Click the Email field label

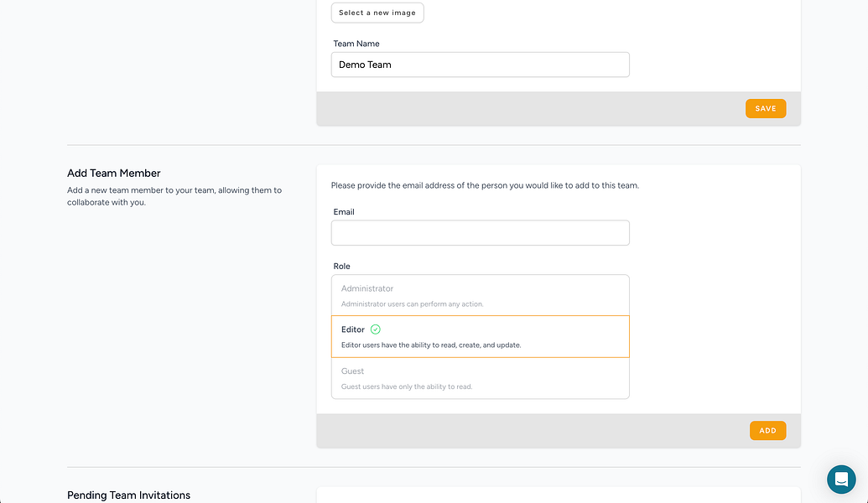coord(344,212)
